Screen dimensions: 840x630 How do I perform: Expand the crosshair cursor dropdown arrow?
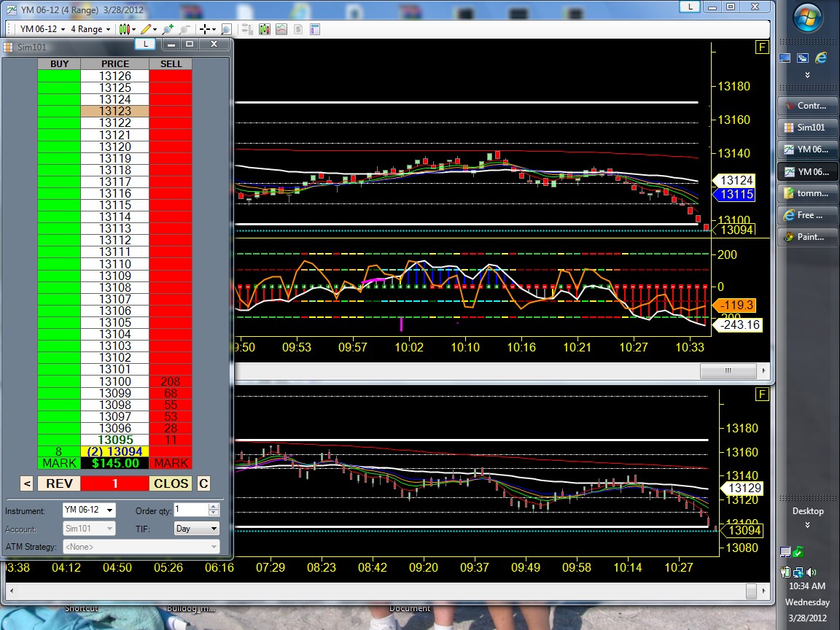tap(213, 29)
